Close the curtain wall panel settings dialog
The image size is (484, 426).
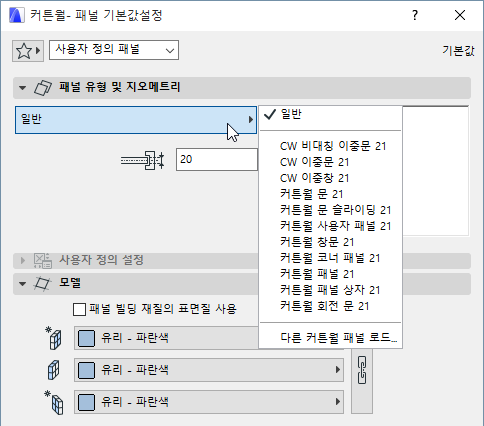point(460,15)
